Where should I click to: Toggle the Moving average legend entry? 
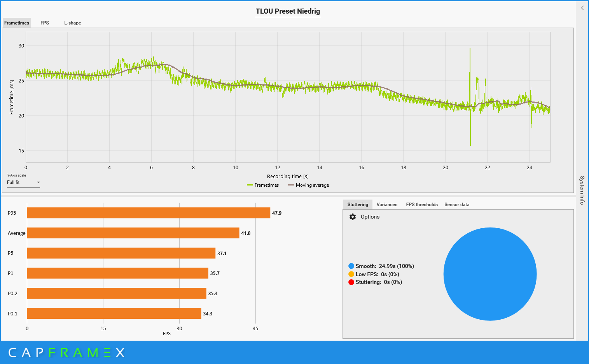[309, 185]
